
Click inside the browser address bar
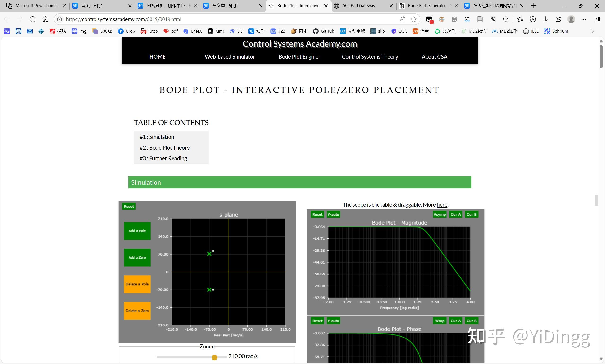221,19
